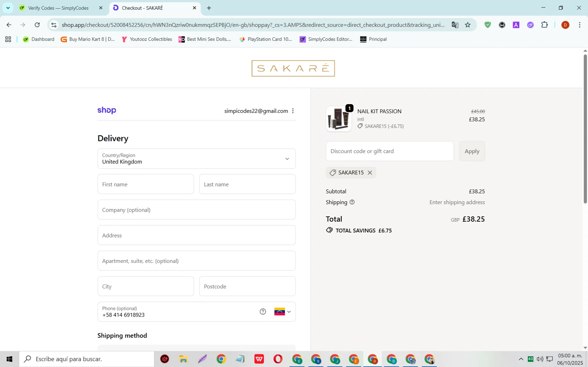
Task: Translate this page icon
Action: point(455,25)
